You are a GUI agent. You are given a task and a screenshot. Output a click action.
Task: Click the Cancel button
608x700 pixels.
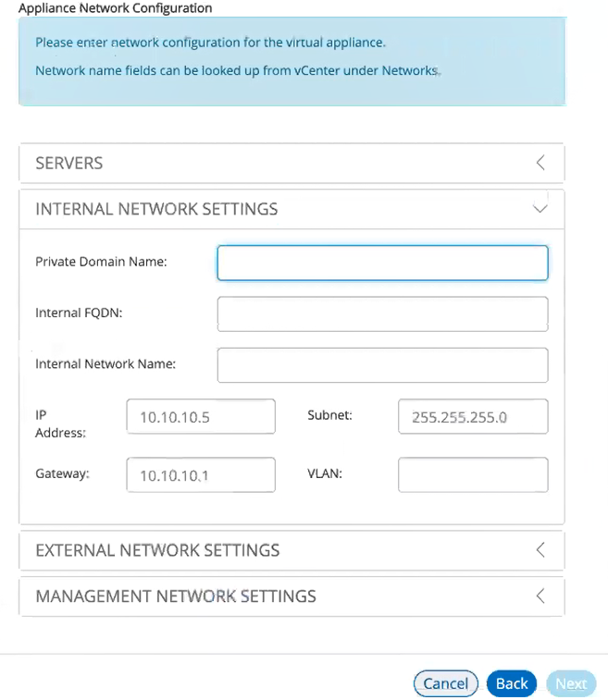point(446,683)
